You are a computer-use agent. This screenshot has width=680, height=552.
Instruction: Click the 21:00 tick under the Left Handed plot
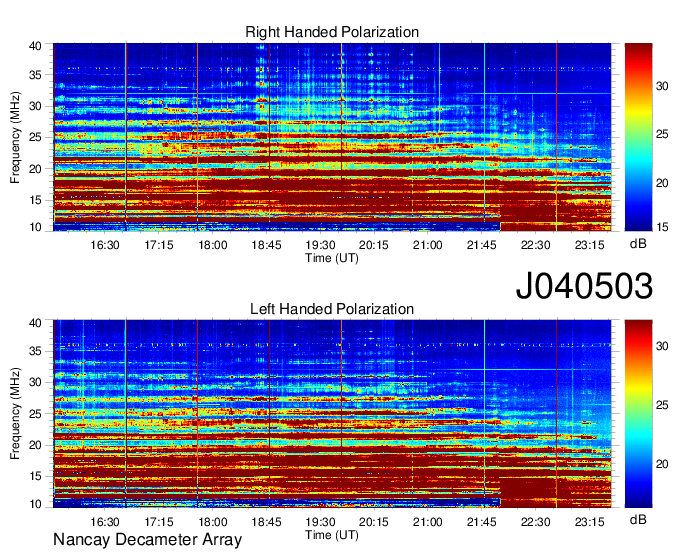coord(428,522)
